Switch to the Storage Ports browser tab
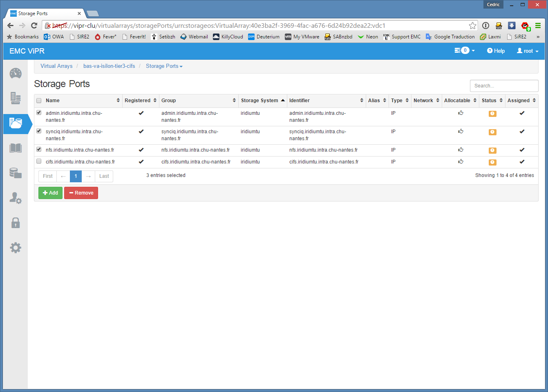 45,13
